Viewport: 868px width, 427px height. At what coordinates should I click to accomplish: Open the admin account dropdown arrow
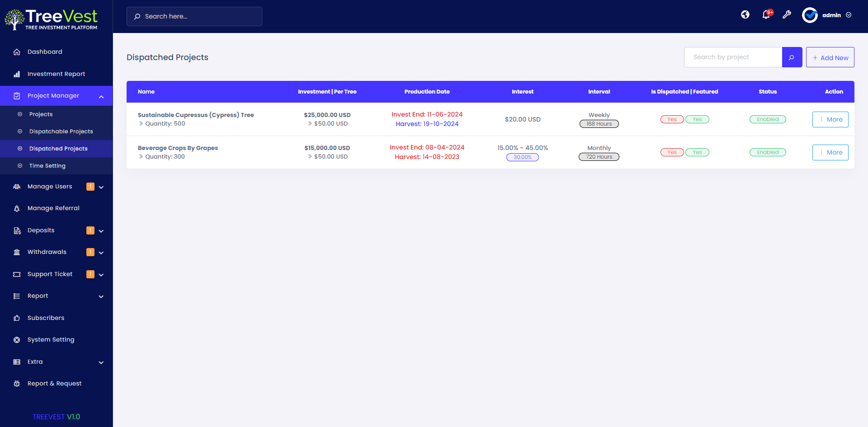(x=849, y=15)
